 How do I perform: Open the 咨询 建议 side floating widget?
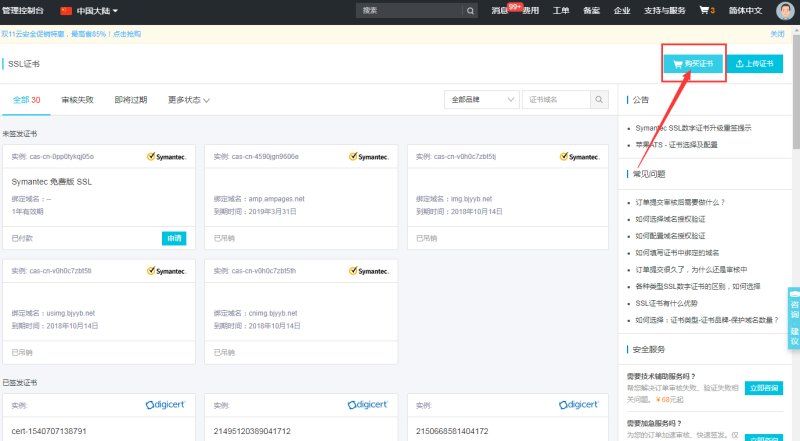coord(794,319)
